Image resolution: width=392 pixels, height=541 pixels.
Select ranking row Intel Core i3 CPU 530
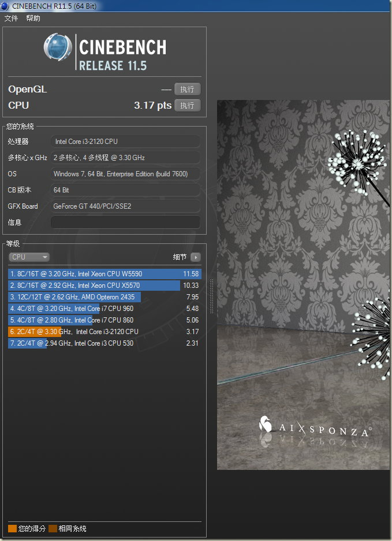(104, 343)
